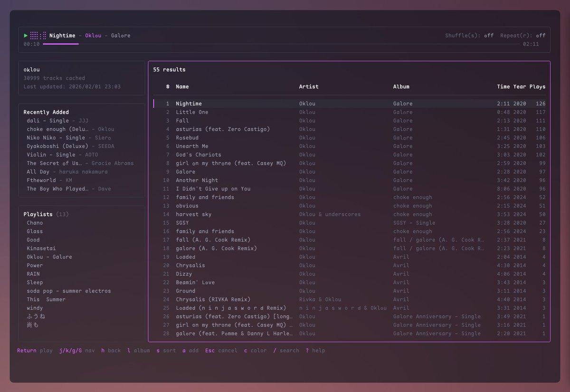The height and width of the screenshot is (392, 570).
Task: Click the SGSY - Single album cell
Action: 414,223
